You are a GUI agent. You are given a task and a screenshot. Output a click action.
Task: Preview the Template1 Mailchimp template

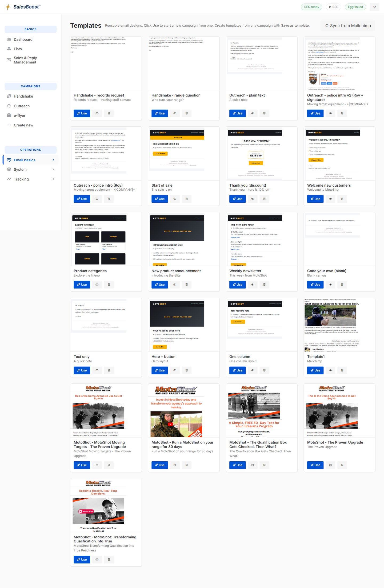pos(331,370)
